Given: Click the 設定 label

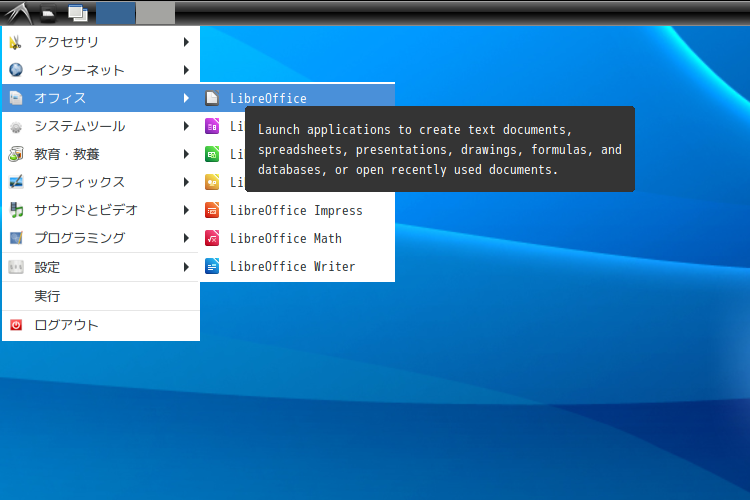Looking at the screenshot, I should pyautogui.click(x=47, y=267).
